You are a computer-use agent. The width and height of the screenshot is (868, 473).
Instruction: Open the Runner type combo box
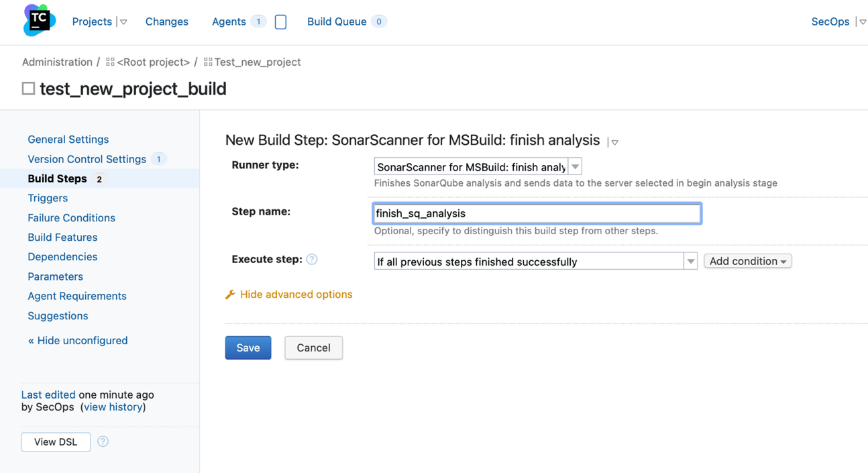coord(478,166)
